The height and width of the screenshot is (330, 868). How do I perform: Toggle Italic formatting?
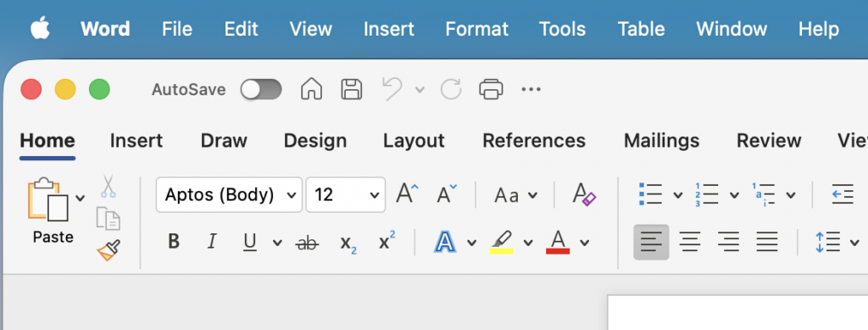tap(211, 242)
